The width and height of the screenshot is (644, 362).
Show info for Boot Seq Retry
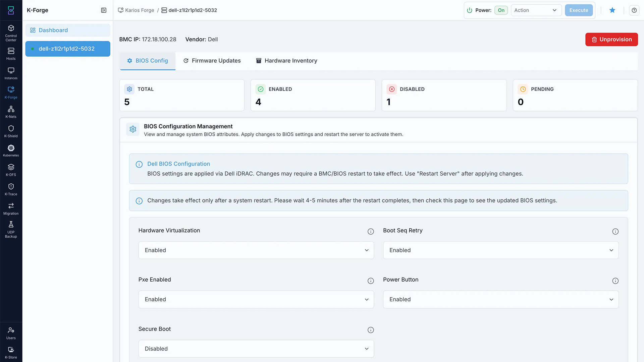coord(615,231)
